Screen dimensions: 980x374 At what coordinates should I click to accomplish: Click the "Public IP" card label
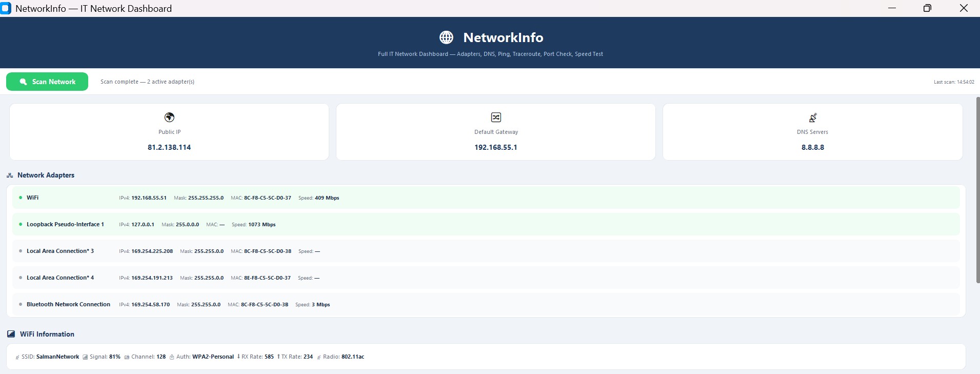169,132
